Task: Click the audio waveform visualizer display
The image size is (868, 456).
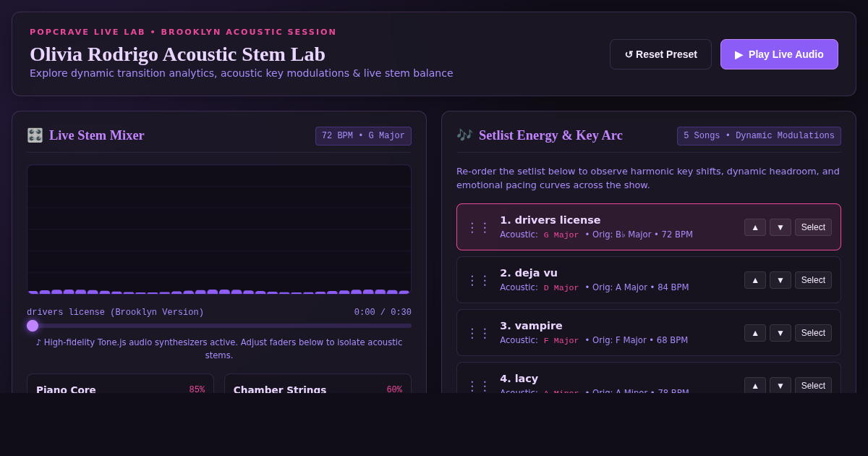Action: coord(219,229)
